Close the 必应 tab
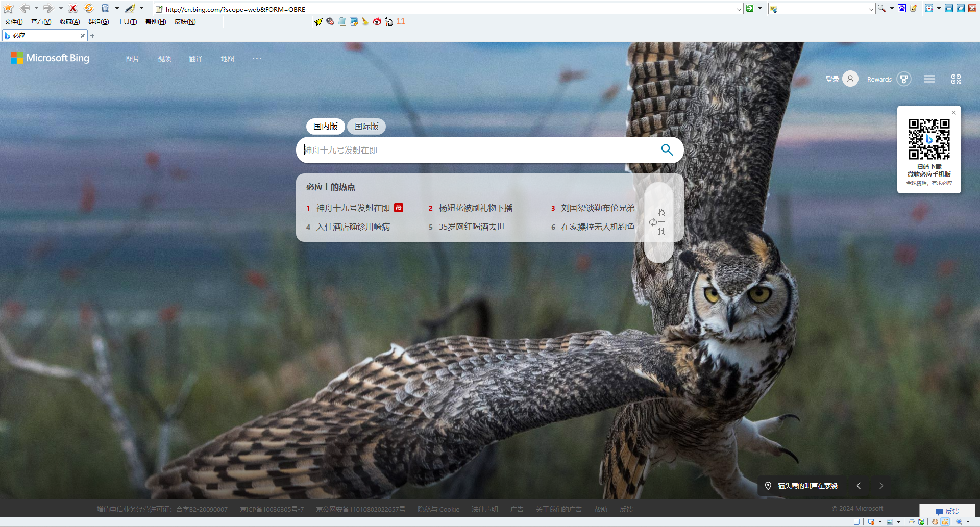The image size is (980, 527). pos(83,36)
